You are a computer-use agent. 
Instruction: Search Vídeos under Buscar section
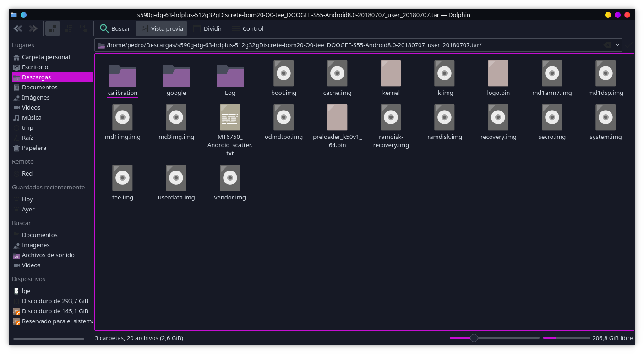[52, 265]
